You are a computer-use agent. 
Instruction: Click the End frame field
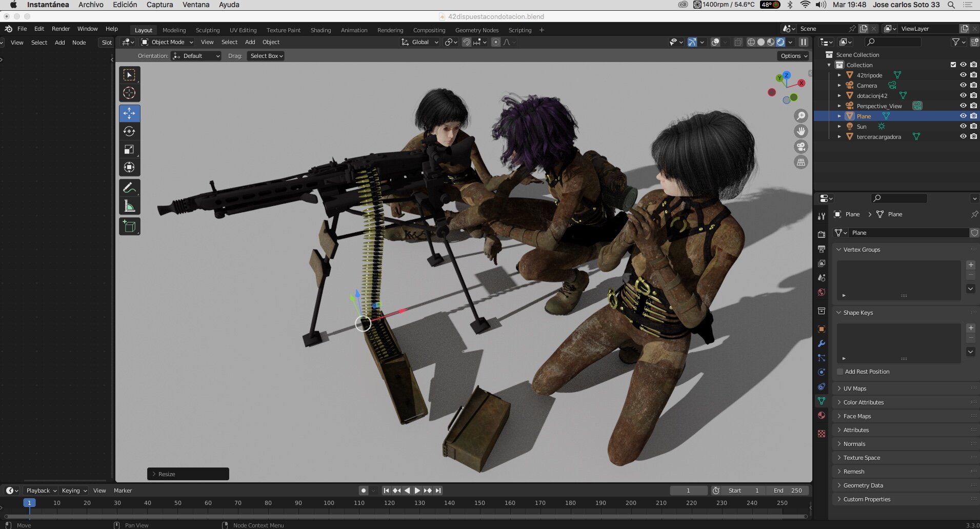[x=788, y=491]
